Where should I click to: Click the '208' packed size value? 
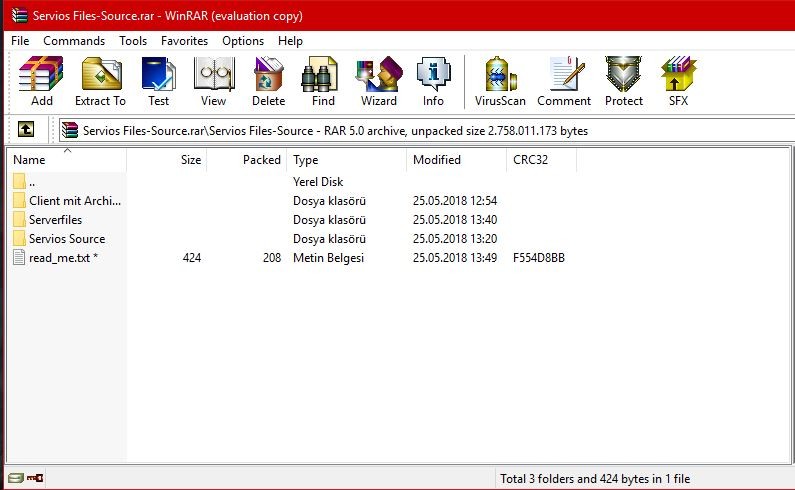click(x=272, y=258)
